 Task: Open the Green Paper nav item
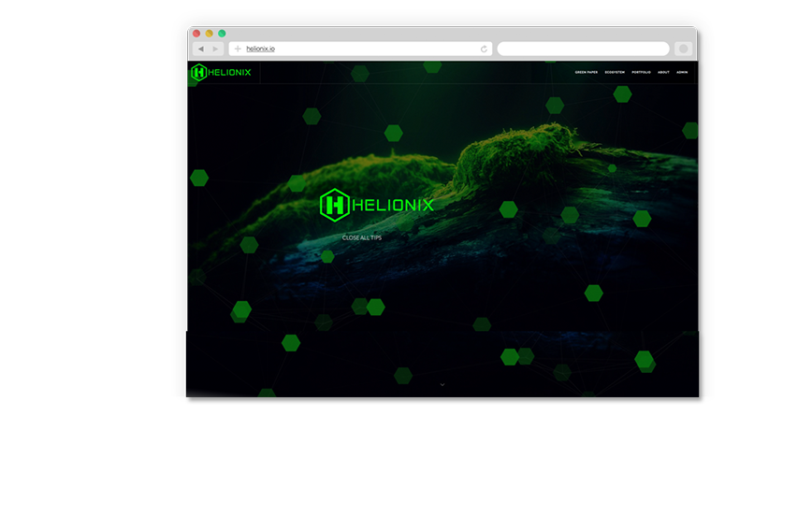pos(587,72)
